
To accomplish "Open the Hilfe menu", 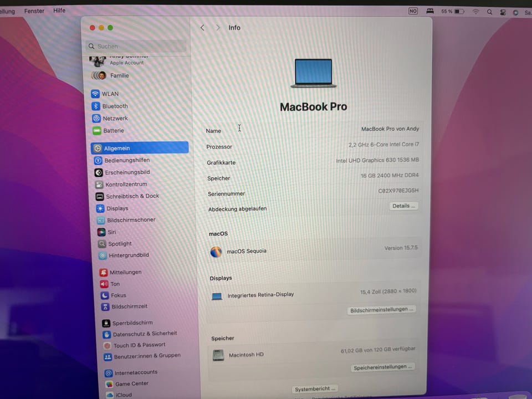I will pyautogui.click(x=59, y=11).
